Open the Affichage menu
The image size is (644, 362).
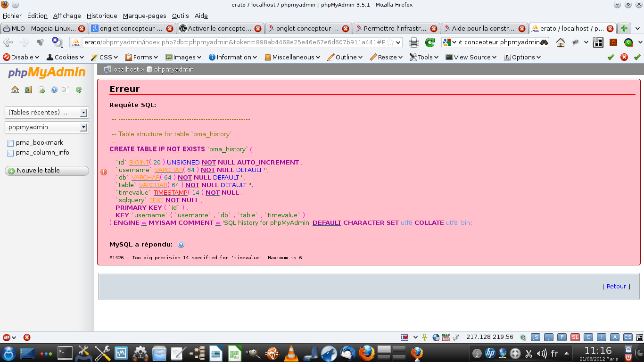coord(67,16)
